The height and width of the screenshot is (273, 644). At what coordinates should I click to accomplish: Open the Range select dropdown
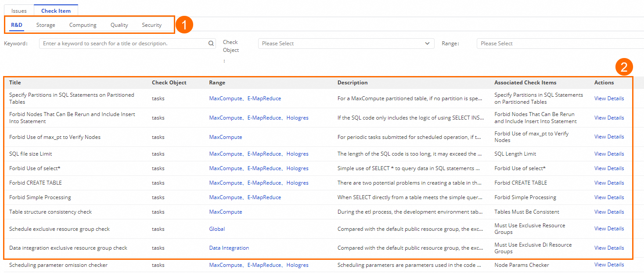558,44
